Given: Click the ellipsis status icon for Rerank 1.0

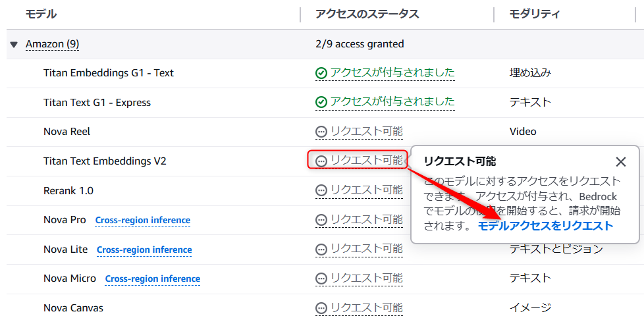Looking at the screenshot, I should click(x=321, y=191).
